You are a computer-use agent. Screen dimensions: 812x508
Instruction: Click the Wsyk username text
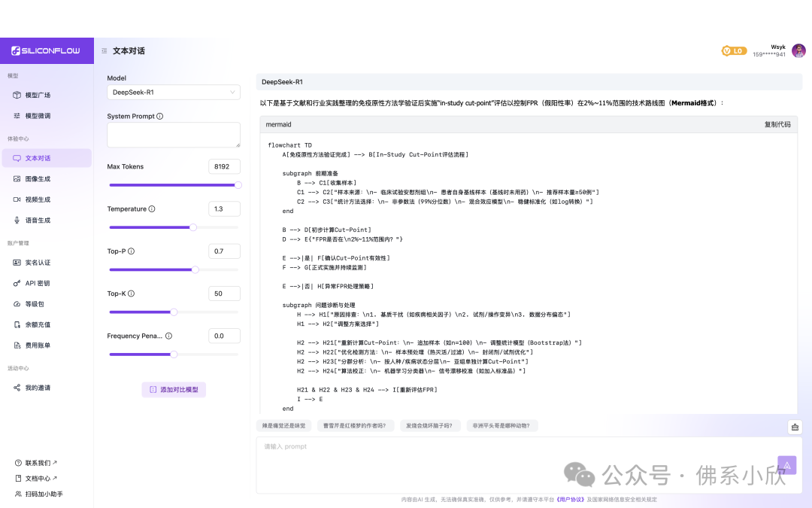[778, 47]
